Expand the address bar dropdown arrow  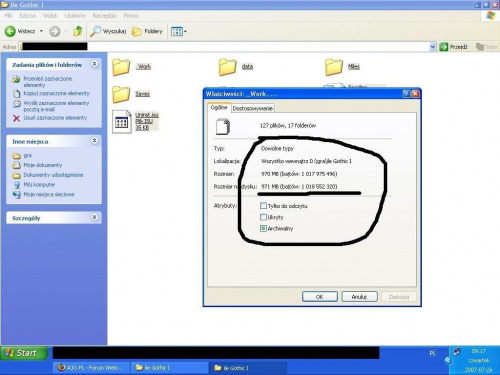(x=433, y=47)
